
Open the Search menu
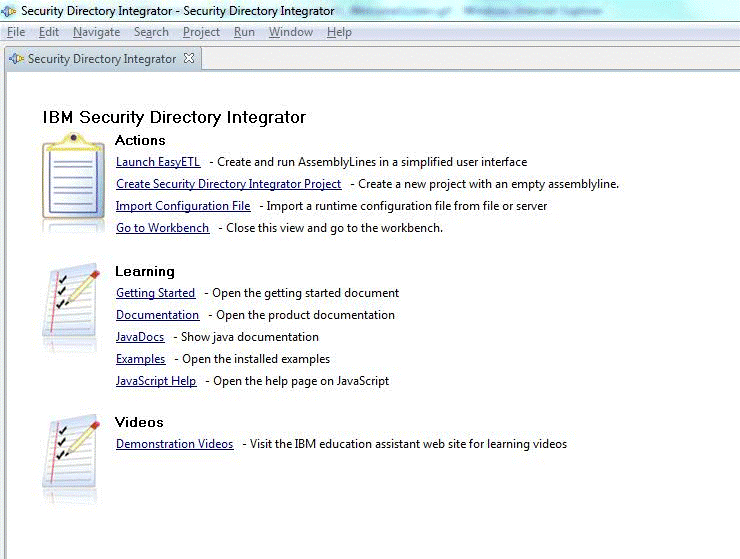[x=151, y=32]
